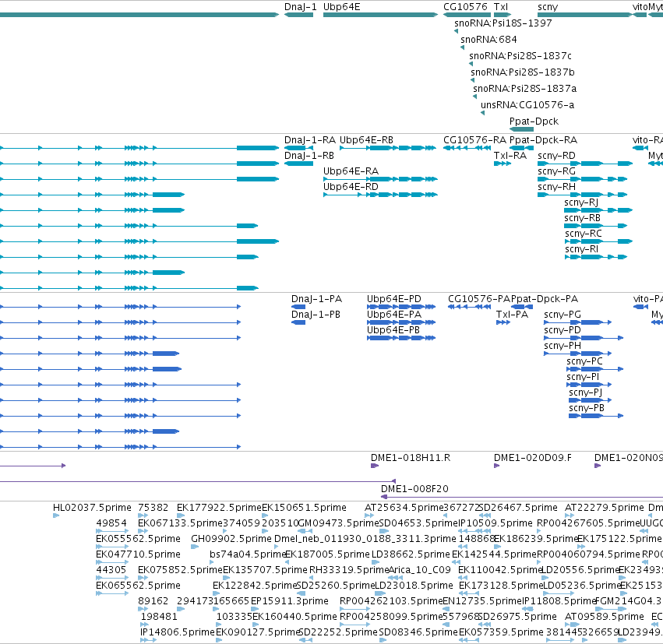663x644 pixels.
Task: Click snoRNA:Psi28S-1837a label
Action: point(525,89)
